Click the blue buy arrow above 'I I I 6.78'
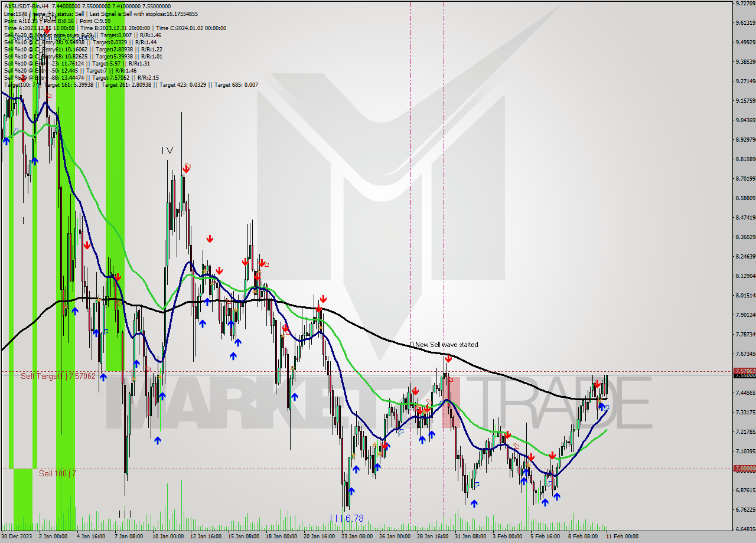The height and width of the screenshot is (543, 756). tap(351, 491)
